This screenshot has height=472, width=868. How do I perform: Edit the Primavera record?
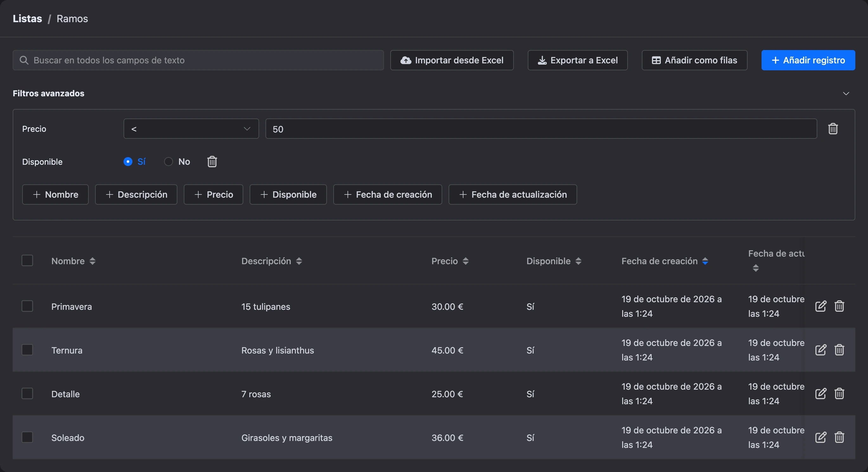(x=820, y=306)
